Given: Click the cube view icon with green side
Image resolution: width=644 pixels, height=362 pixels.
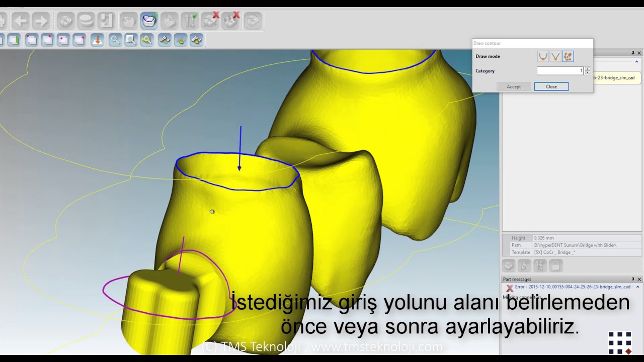Looking at the screenshot, I should 14,40.
